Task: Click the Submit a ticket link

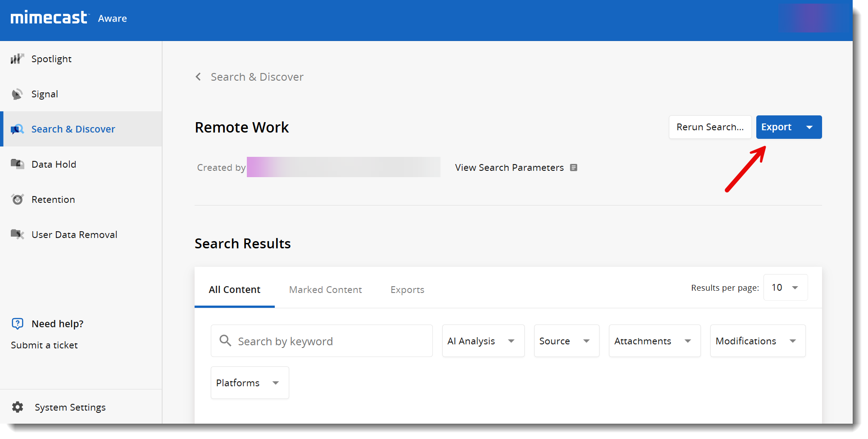Action: click(44, 345)
